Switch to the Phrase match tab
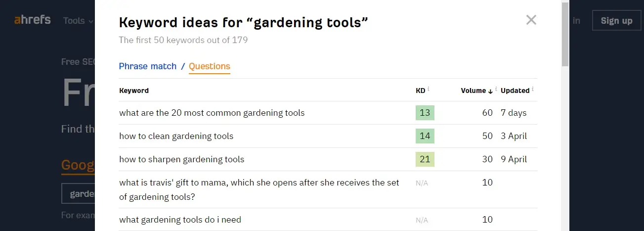 [x=148, y=66]
